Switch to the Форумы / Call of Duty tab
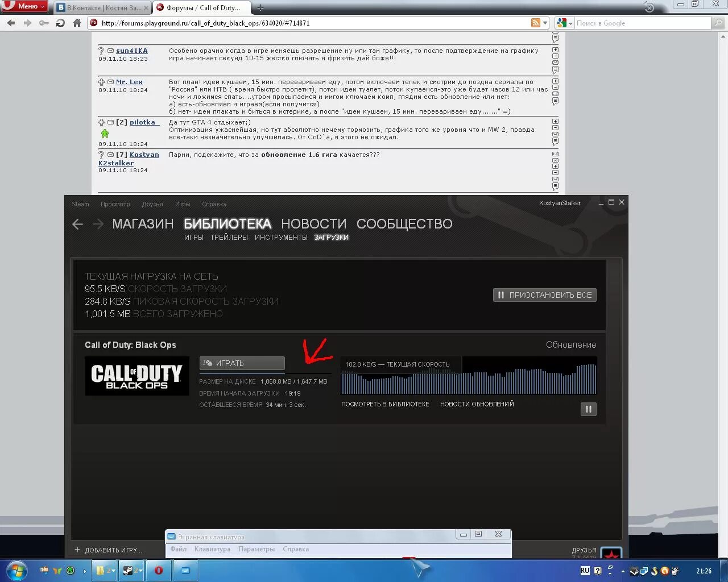The height and width of the screenshot is (582, 728). [x=201, y=8]
